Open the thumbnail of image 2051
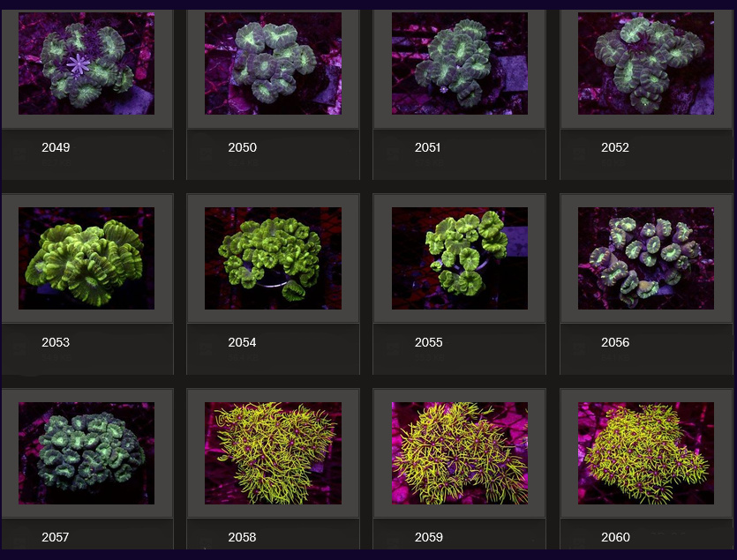737x560 pixels. (460, 63)
